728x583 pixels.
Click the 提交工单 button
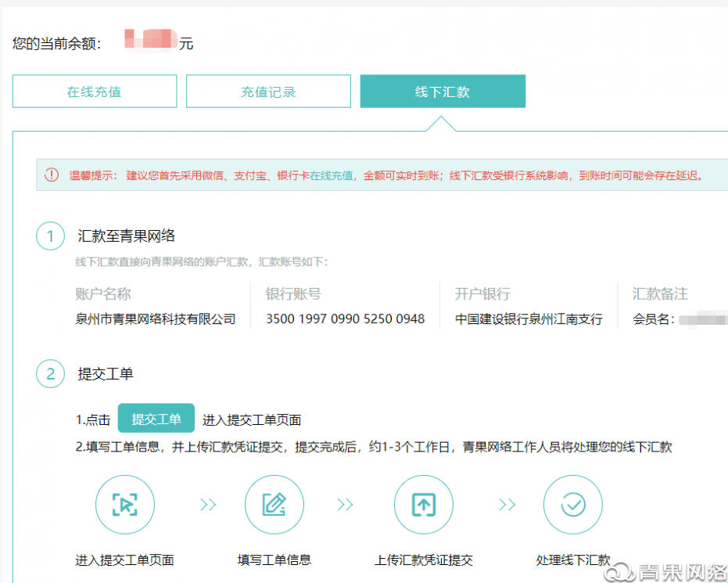156,418
